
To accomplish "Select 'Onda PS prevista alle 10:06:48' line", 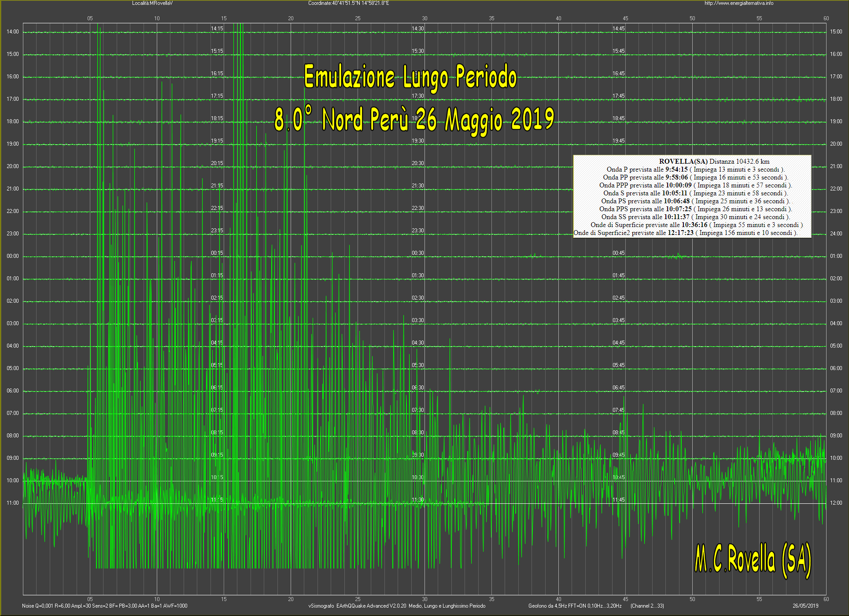I will (x=695, y=201).
